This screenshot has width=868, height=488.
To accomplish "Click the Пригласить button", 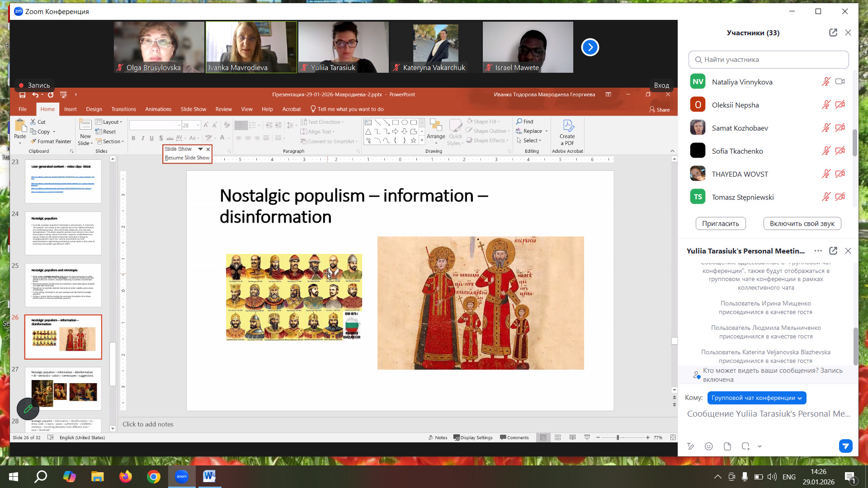I will point(720,223).
